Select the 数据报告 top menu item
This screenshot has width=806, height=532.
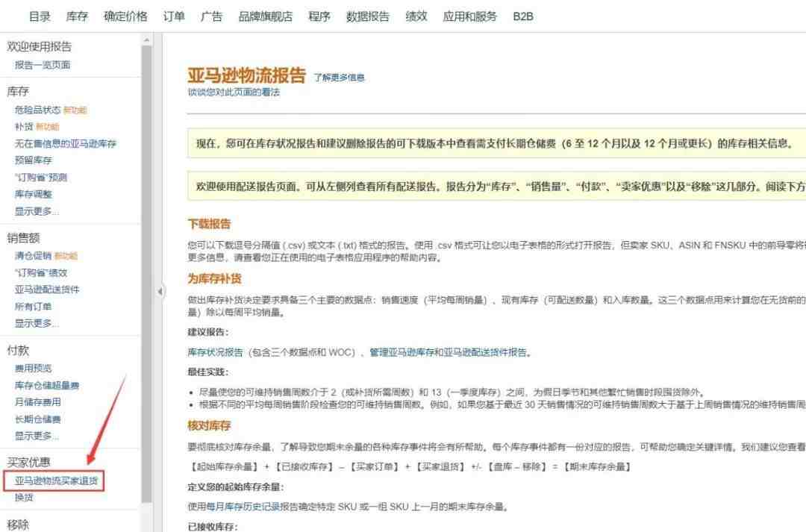368,16
